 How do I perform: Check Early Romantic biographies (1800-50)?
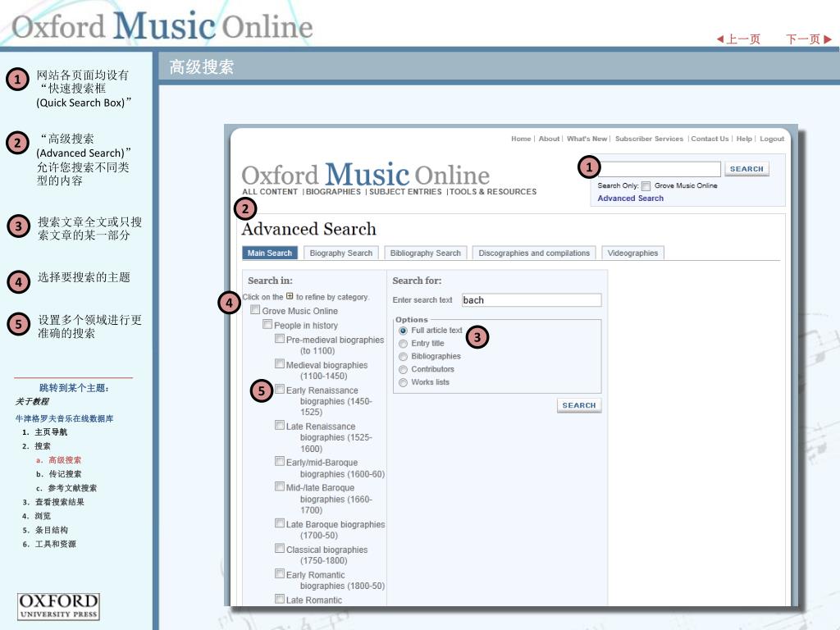[280, 573]
